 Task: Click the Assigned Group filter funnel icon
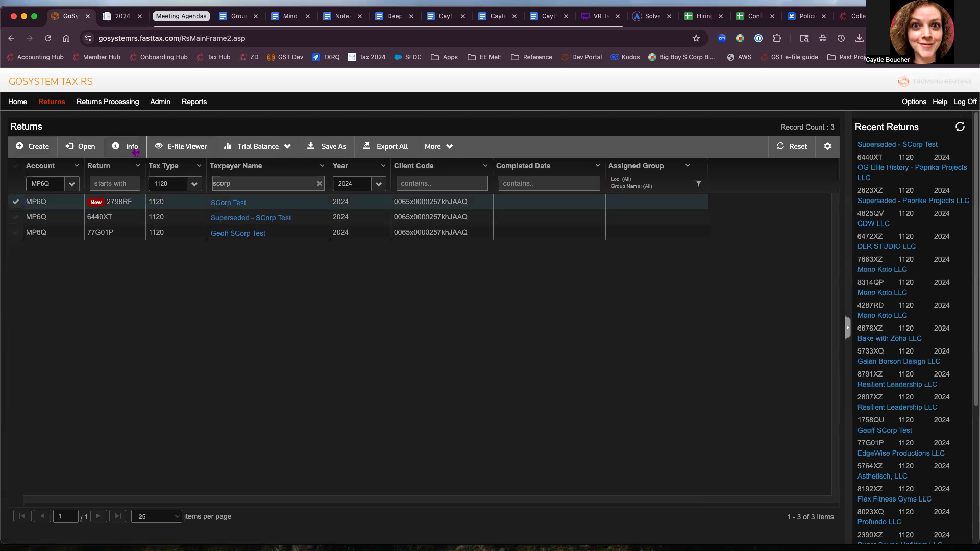click(698, 183)
